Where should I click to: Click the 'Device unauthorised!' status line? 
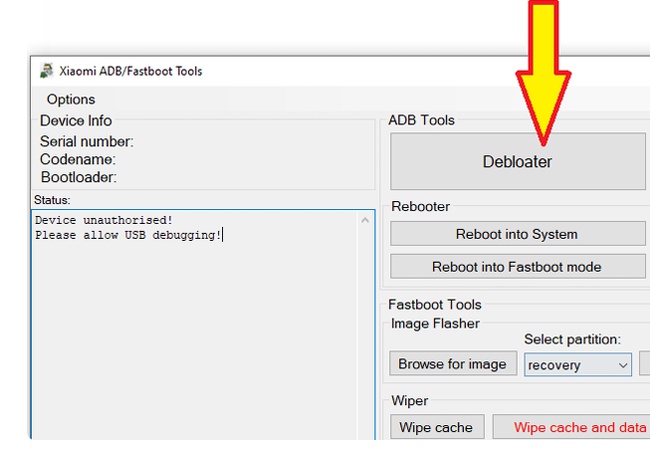click(x=104, y=220)
